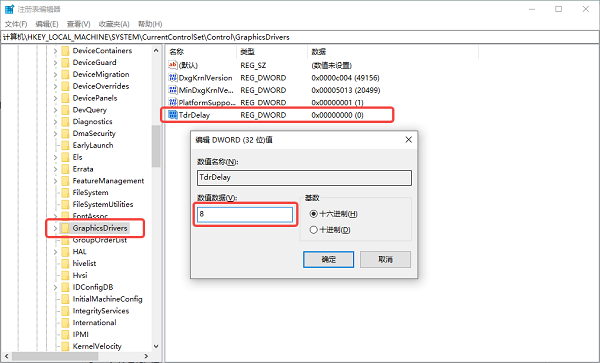Open the 查看(V) menu

pyautogui.click(x=78, y=24)
